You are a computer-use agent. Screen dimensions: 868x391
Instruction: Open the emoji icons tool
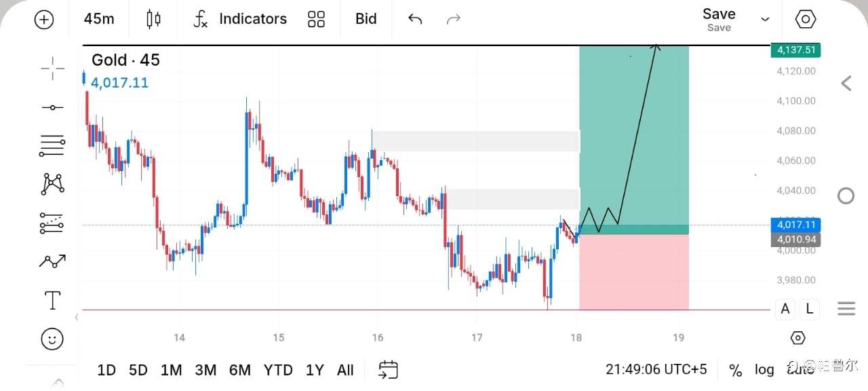click(52, 339)
